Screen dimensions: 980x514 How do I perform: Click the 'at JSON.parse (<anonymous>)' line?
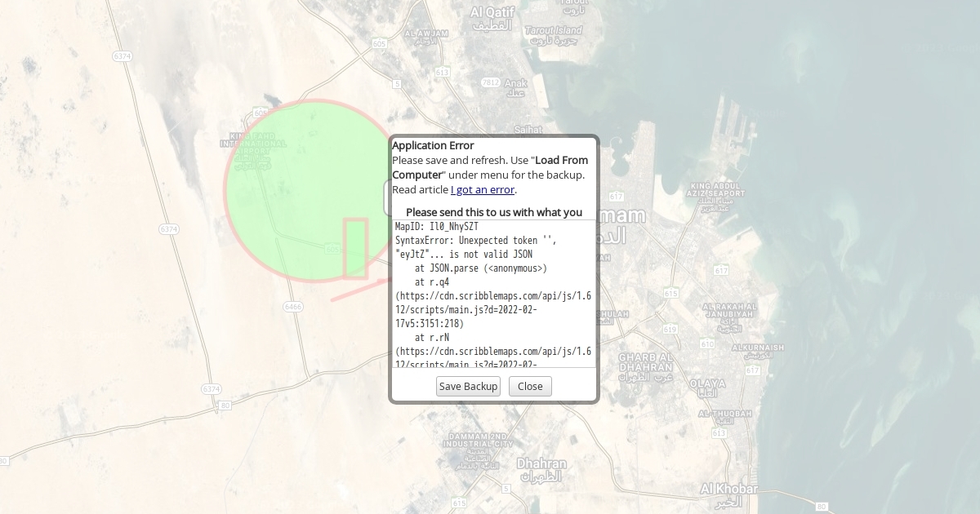pyautogui.click(x=481, y=268)
